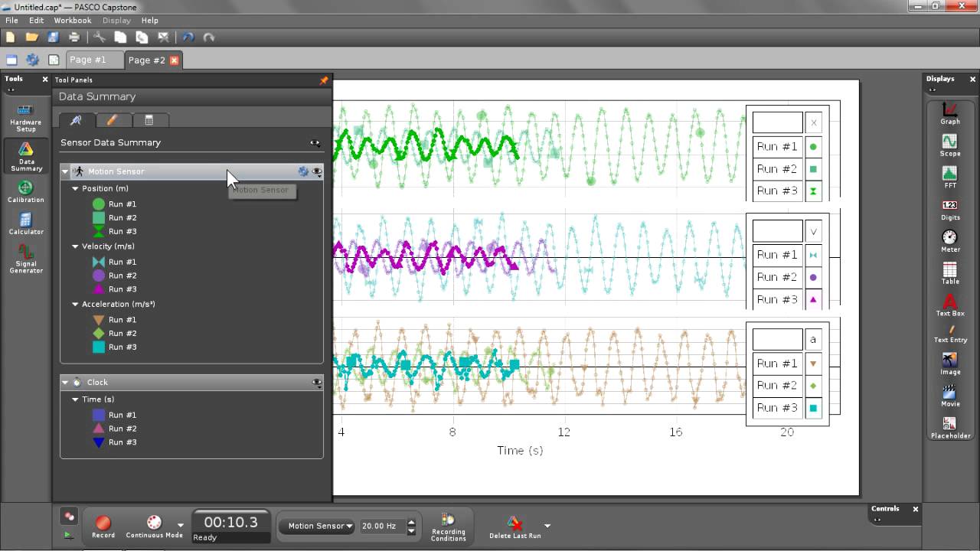Viewport: 980px width, 551px height.
Task: Collapse the Velocity (m/s) group
Action: (x=76, y=246)
